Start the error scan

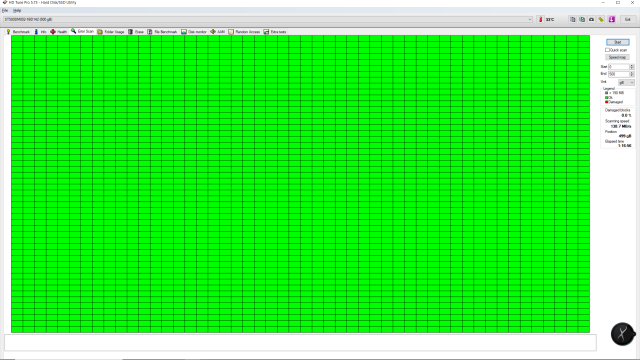click(618, 42)
